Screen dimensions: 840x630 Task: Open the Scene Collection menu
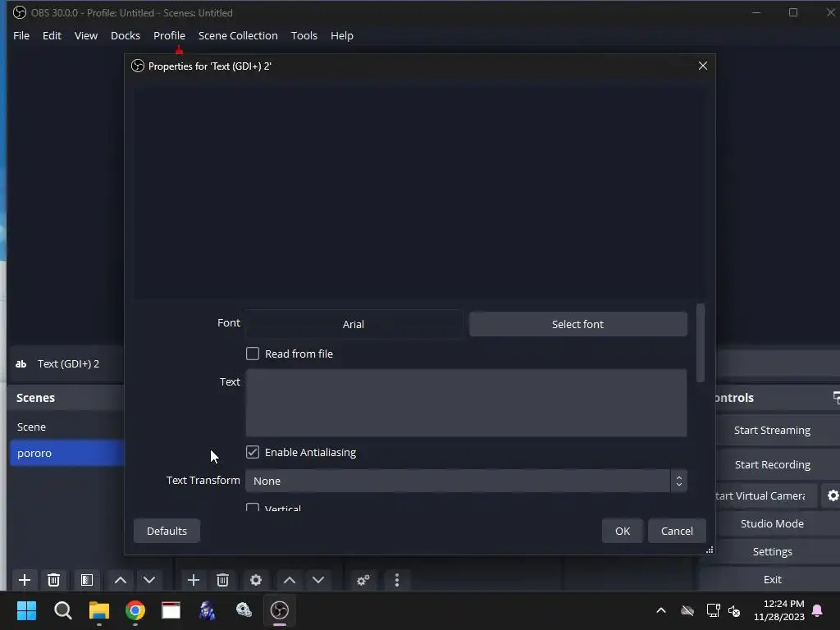(x=238, y=35)
